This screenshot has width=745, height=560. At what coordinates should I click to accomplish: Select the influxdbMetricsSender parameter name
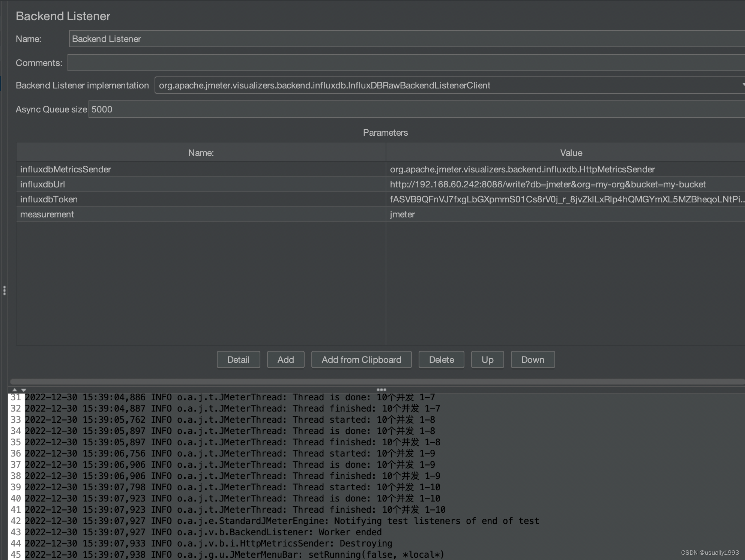click(201, 169)
